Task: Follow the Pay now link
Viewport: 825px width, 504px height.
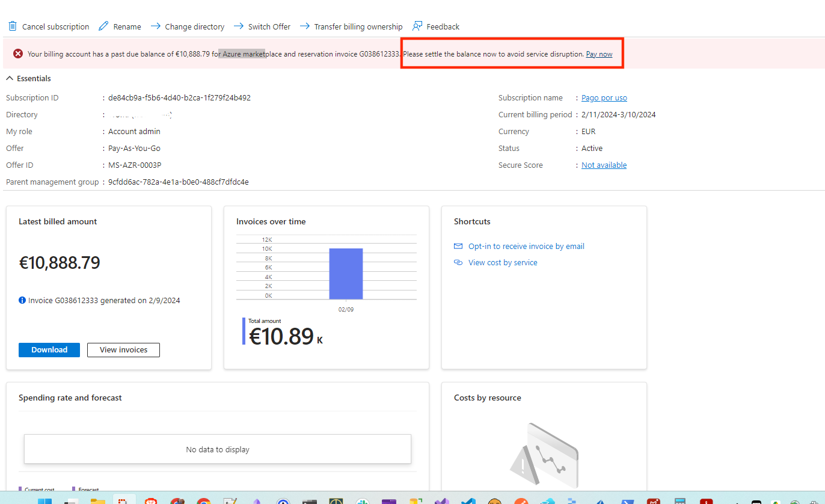Action: click(599, 54)
